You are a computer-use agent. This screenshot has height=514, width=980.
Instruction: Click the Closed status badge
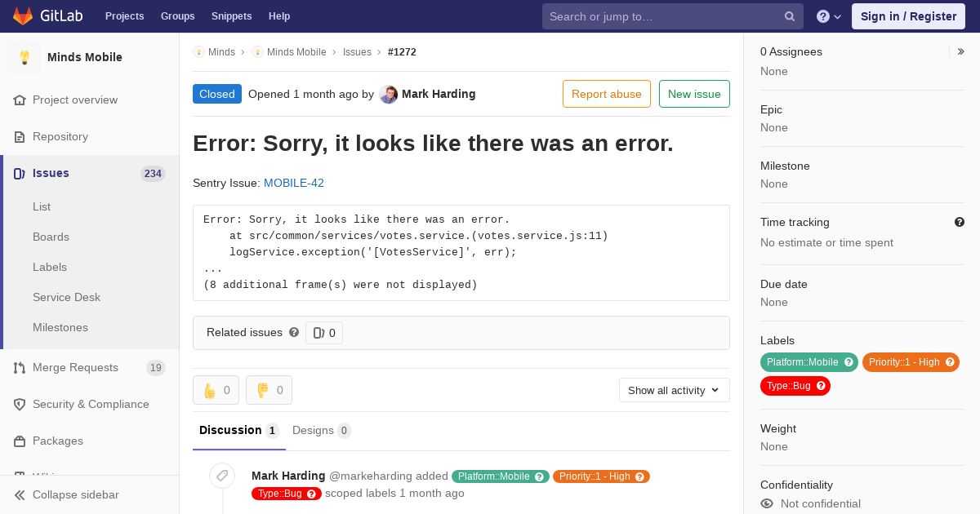(x=217, y=94)
